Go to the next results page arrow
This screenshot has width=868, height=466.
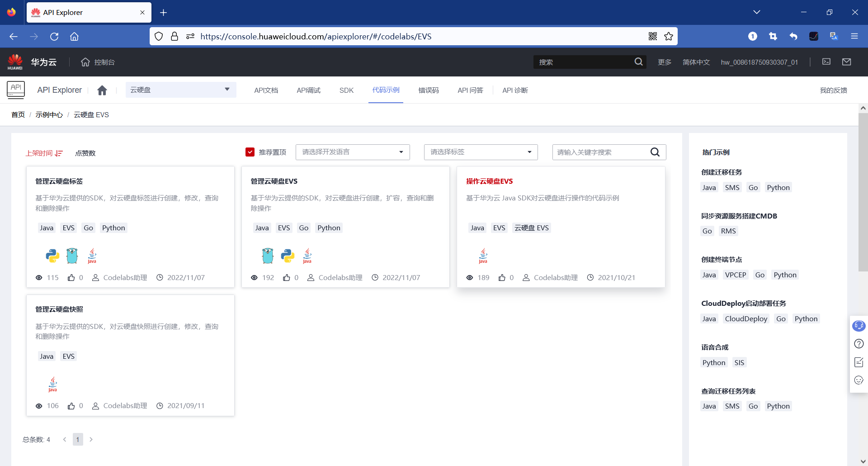[91, 439]
